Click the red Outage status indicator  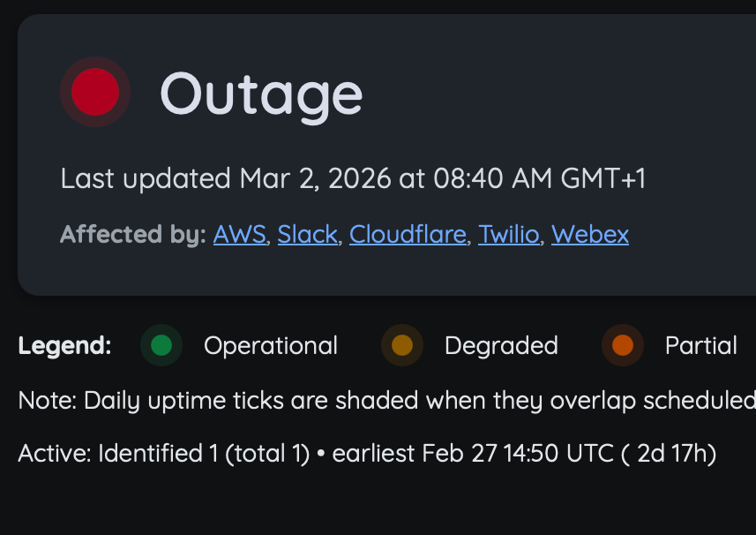(x=94, y=91)
